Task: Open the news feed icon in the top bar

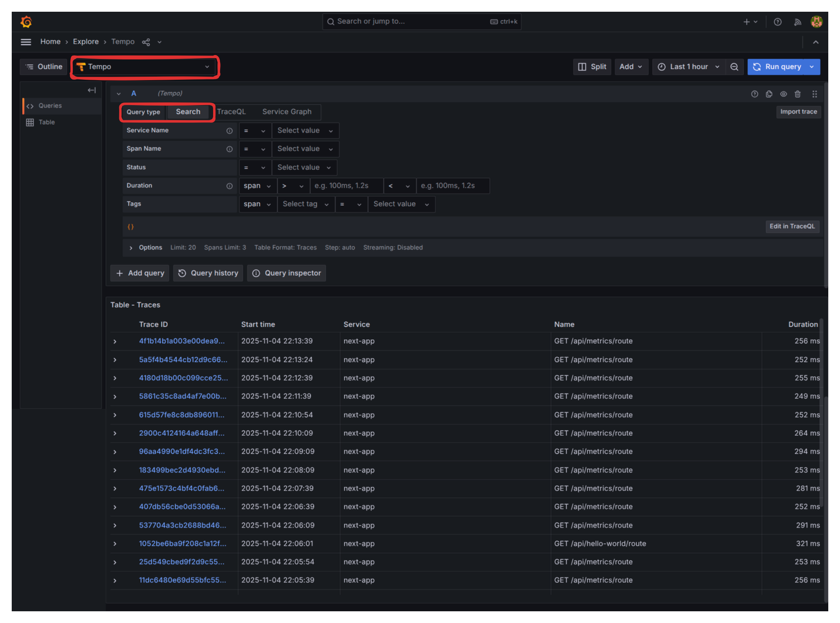Action: coord(797,22)
